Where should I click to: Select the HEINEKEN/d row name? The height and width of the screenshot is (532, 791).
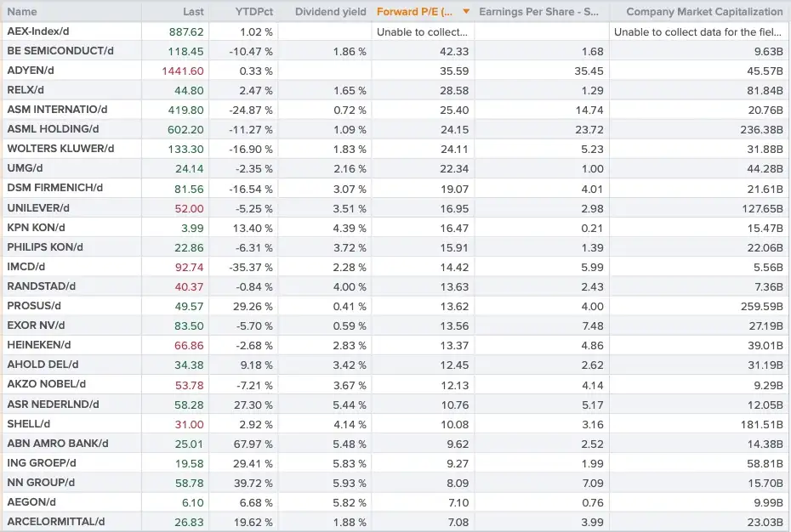[x=39, y=345]
